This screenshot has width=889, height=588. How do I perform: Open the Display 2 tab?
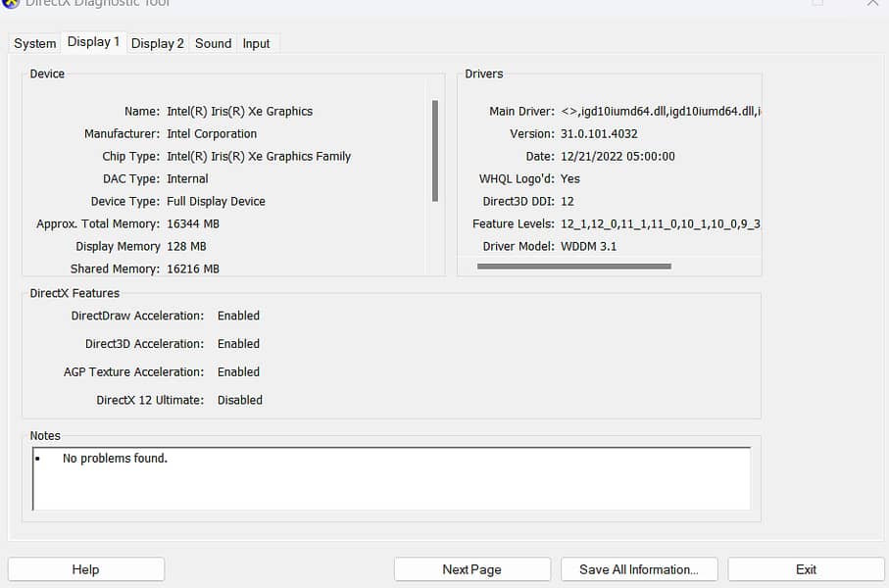click(x=157, y=43)
